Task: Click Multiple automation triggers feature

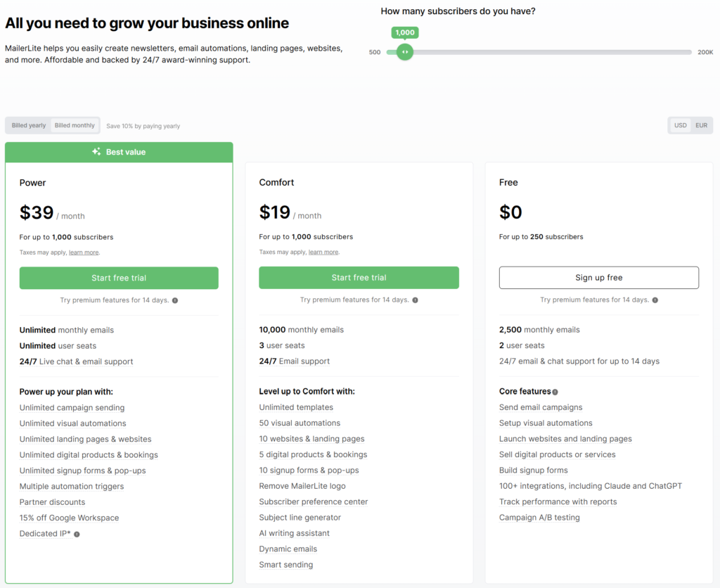Action: click(72, 486)
